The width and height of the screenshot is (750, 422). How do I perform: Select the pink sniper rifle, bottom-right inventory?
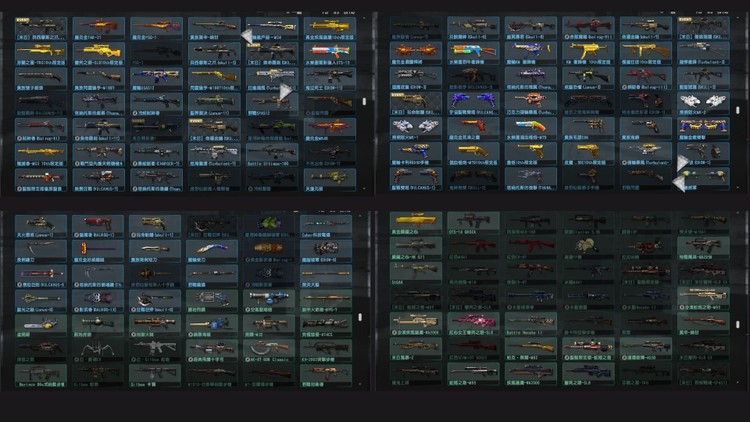(473, 324)
